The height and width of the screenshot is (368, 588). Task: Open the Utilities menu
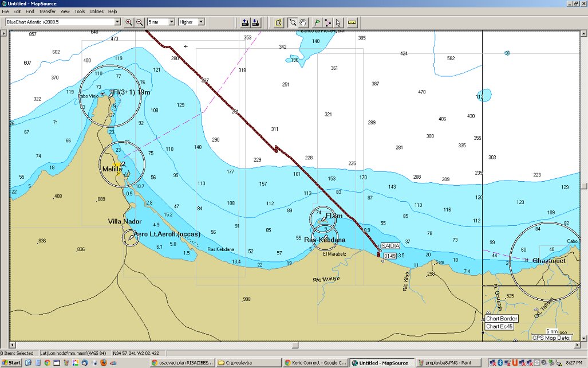click(96, 11)
